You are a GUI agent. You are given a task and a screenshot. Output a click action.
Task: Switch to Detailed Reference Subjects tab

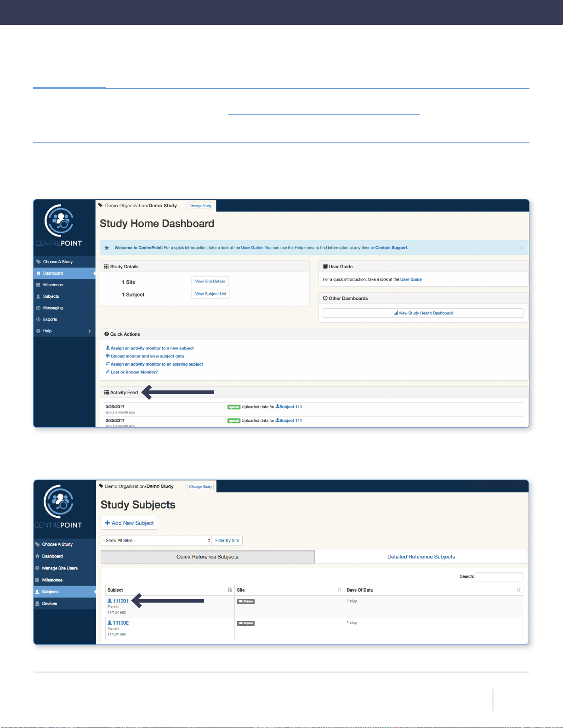point(421,557)
